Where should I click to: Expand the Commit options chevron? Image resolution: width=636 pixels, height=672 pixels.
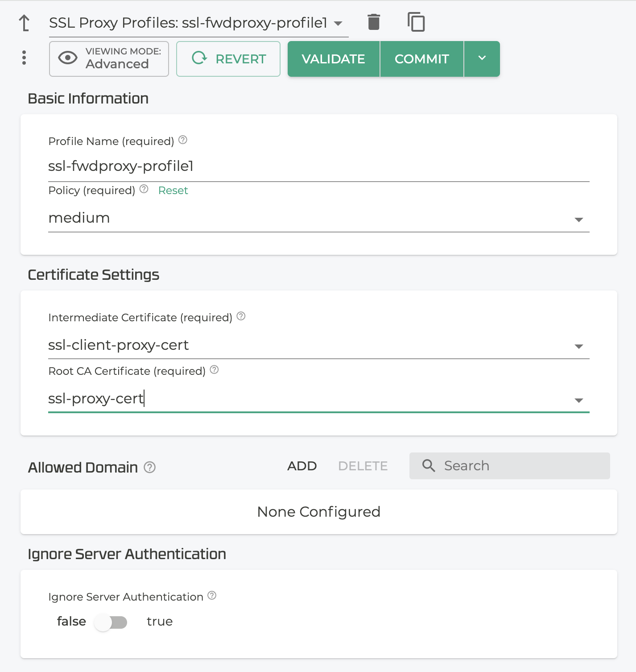tap(482, 59)
